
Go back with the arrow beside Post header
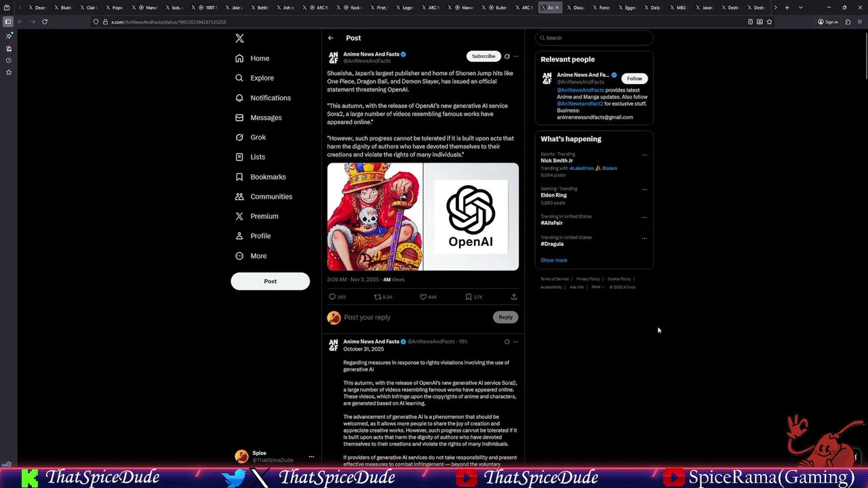[x=330, y=38]
